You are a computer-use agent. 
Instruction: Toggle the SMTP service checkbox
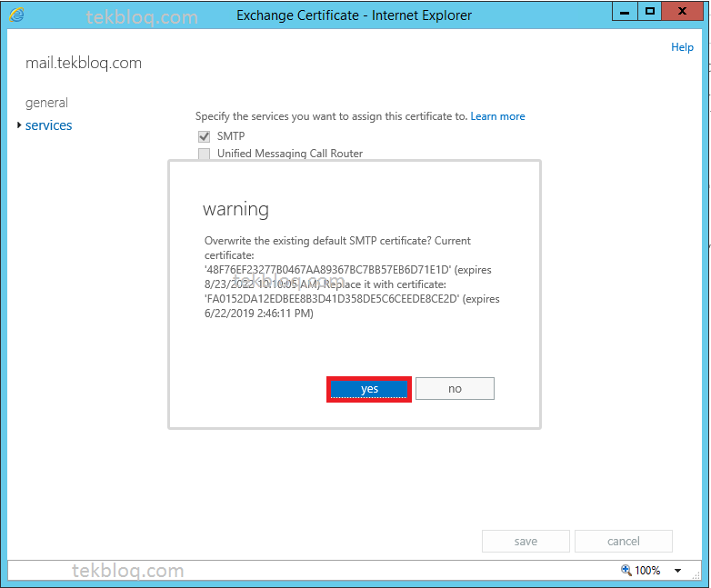coord(204,136)
